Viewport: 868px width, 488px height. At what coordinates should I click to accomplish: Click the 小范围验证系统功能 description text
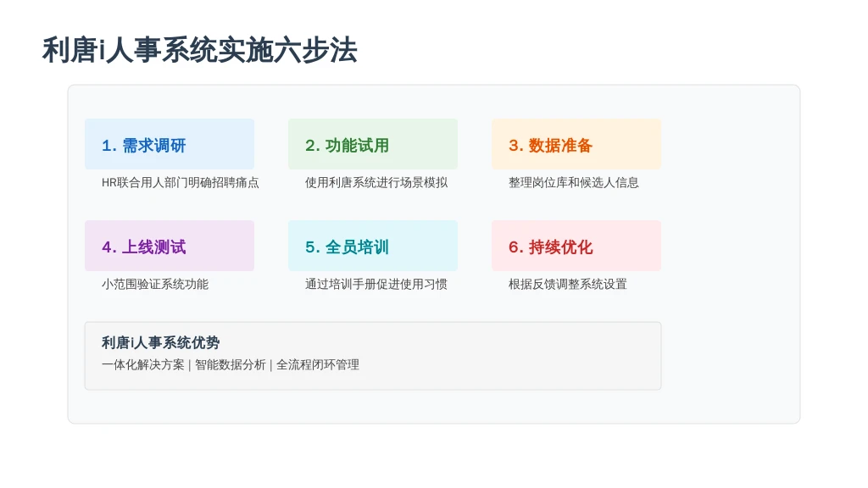click(x=155, y=285)
